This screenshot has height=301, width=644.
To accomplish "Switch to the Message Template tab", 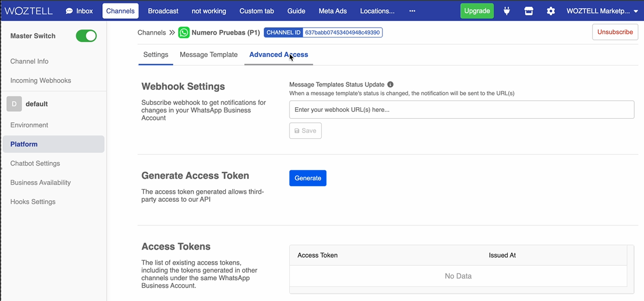I will 209,55.
